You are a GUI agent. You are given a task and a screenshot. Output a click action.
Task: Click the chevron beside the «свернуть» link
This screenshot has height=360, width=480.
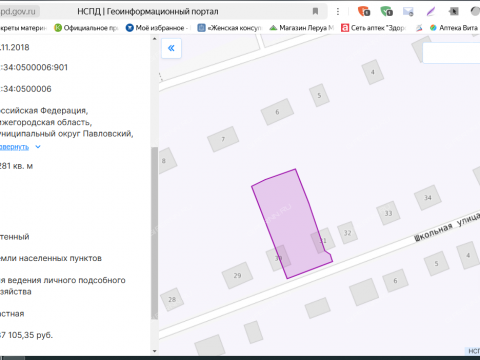[x=38, y=147]
